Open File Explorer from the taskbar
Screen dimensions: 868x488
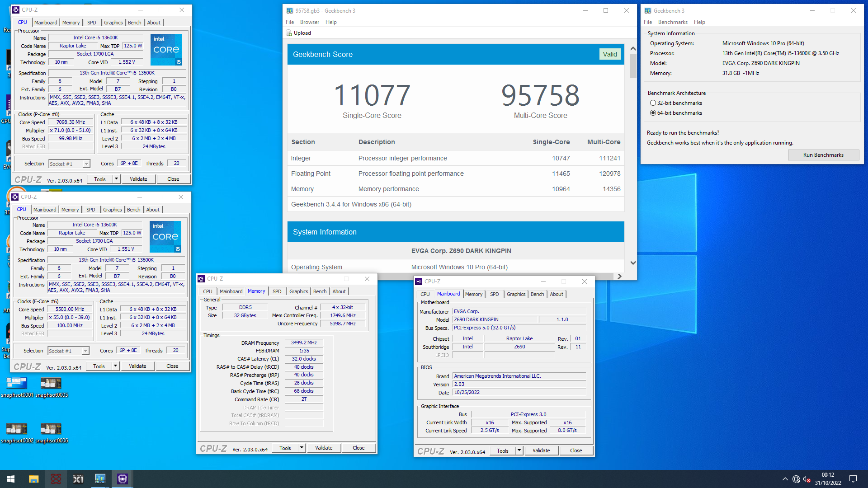(x=33, y=479)
